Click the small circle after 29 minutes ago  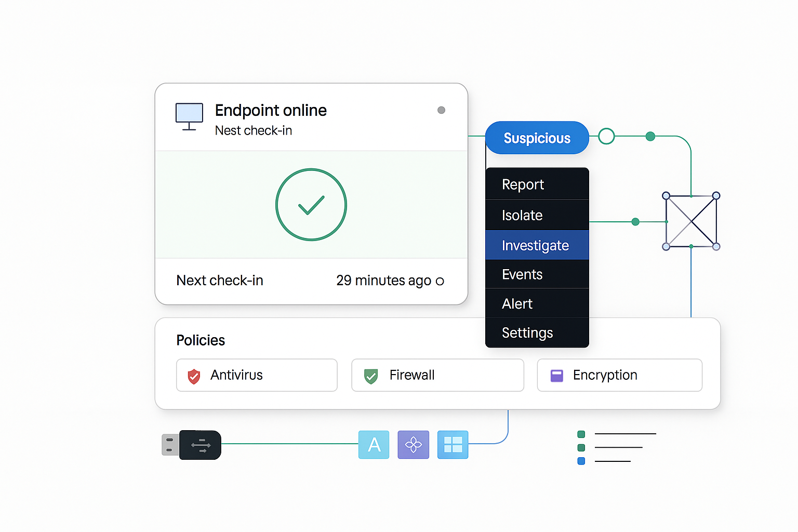point(440,281)
